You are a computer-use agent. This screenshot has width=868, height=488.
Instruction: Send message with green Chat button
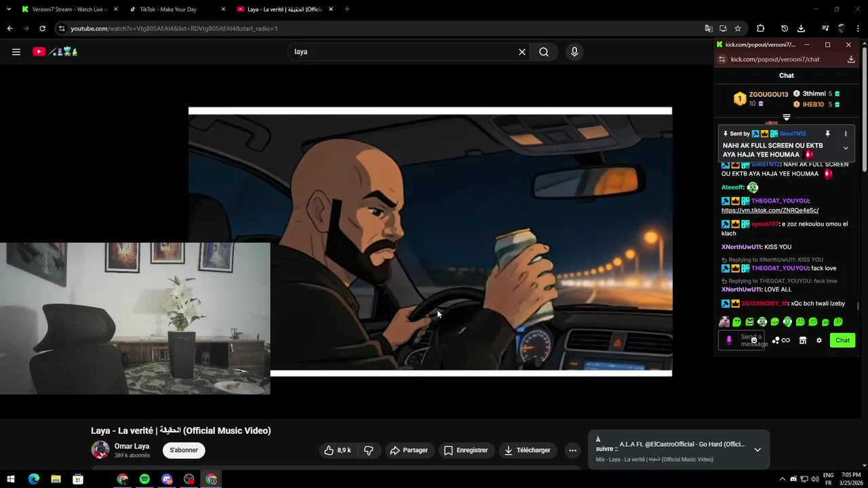click(842, 340)
